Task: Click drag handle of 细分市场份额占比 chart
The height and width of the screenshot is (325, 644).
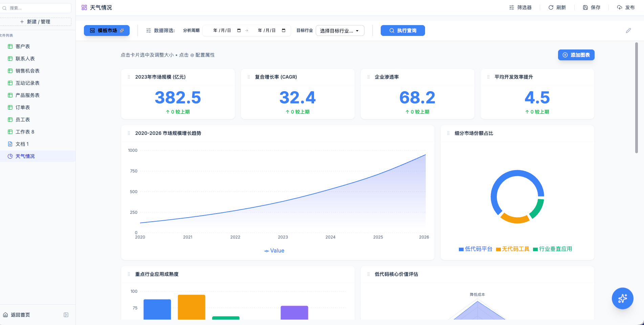Action: tap(448, 133)
